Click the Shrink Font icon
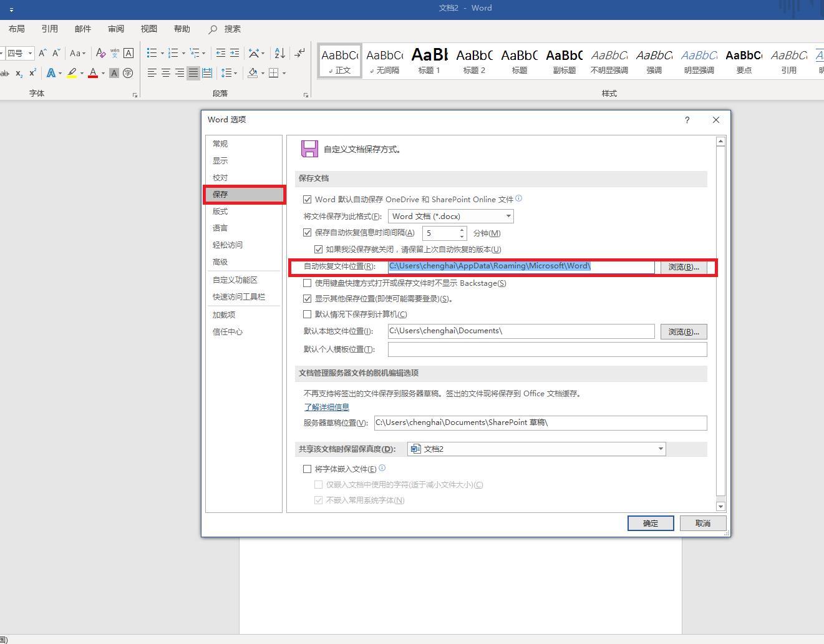The image size is (824, 644). click(56, 53)
